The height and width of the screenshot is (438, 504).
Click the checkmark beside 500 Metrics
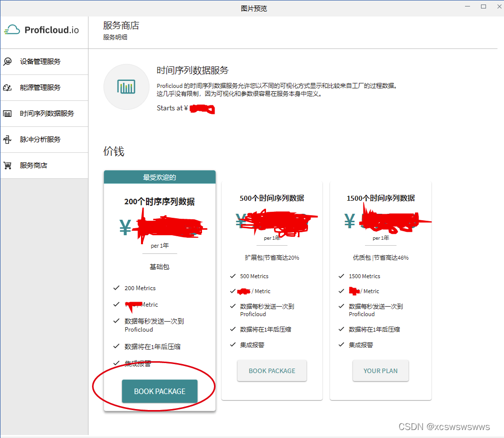click(232, 276)
